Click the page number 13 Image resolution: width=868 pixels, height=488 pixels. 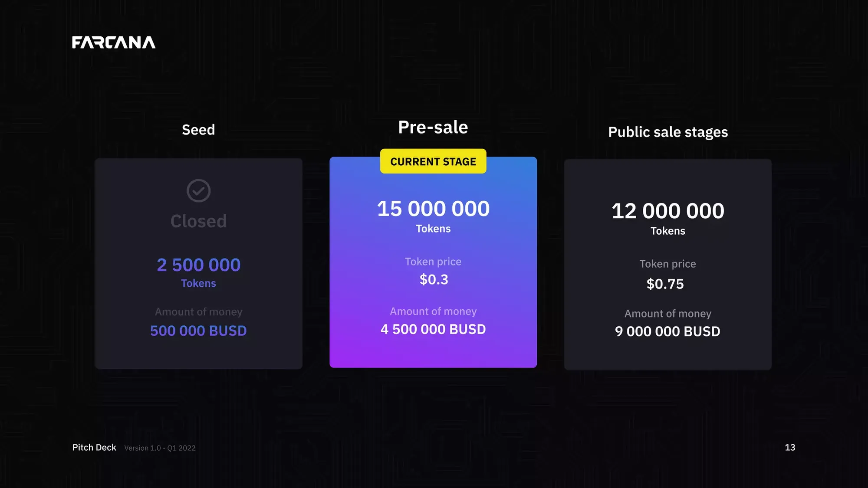(x=790, y=447)
